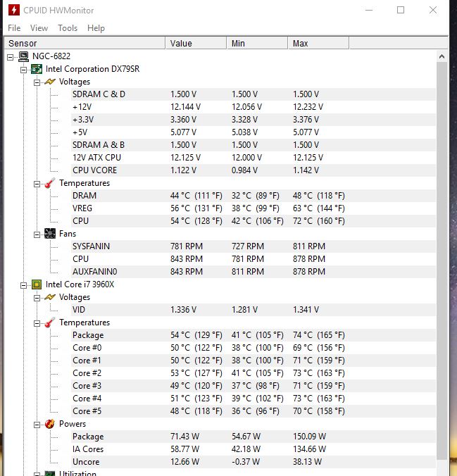Click the 12.144 V +12V value
The height and width of the screenshot is (476, 457).
click(x=185, y=107)
